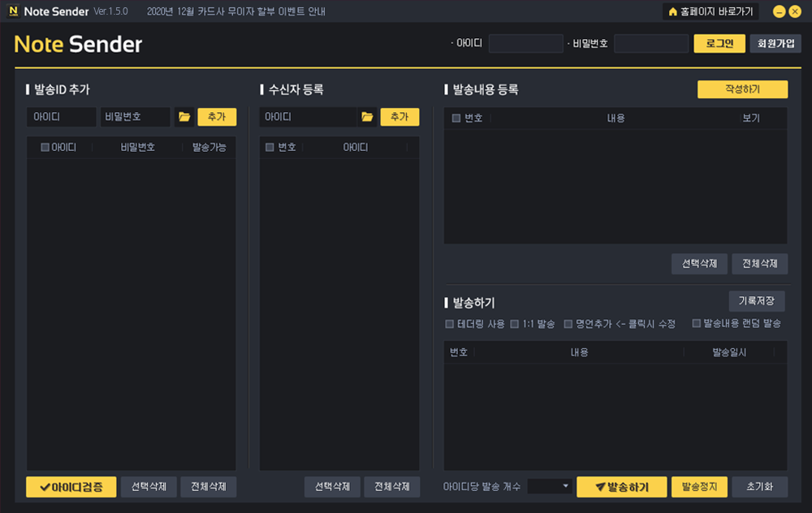
Task: Click 선택삭제 under 발송내용 등록 table
Action: [700, 264]
